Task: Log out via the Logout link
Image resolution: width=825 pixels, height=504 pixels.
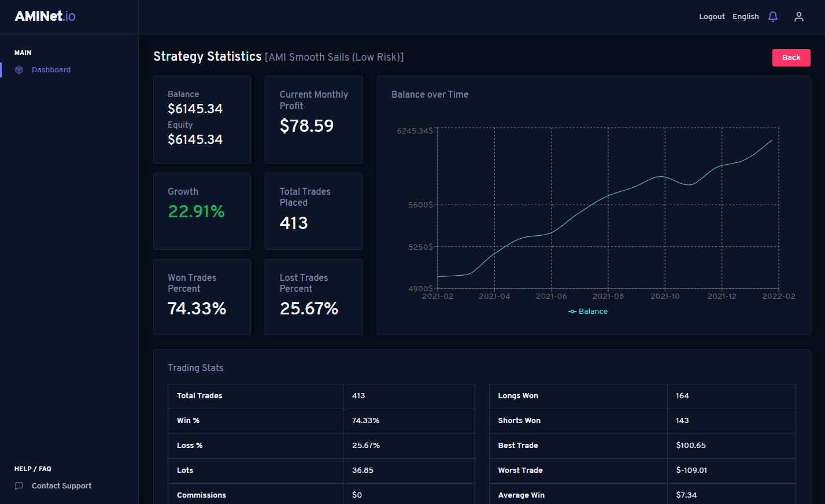Action: [712, 17]
